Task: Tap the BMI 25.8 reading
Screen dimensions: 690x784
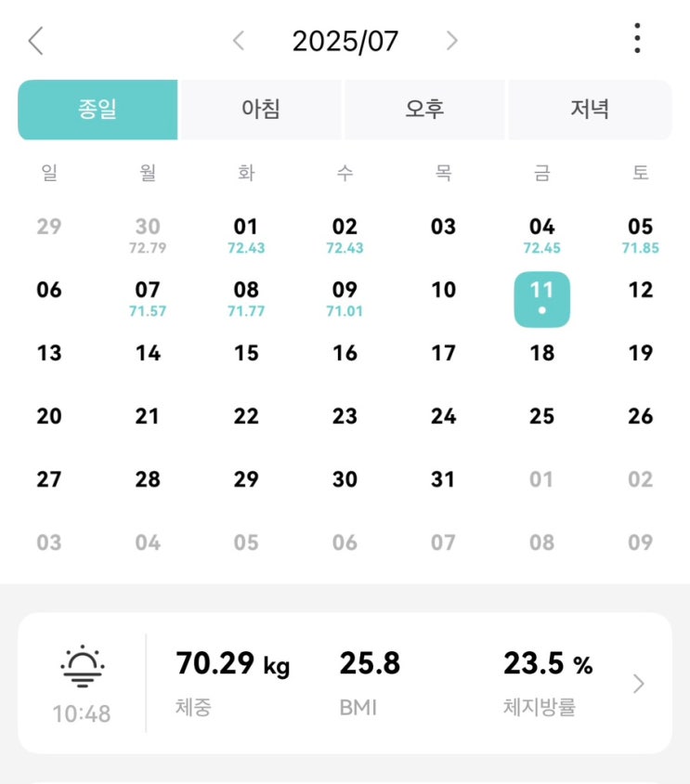Action: (370, 665)
